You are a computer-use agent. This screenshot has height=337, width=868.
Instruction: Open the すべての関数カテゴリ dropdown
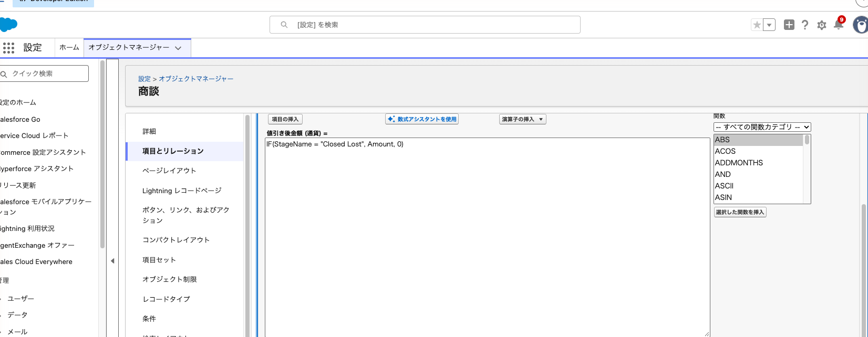point(762,127)
